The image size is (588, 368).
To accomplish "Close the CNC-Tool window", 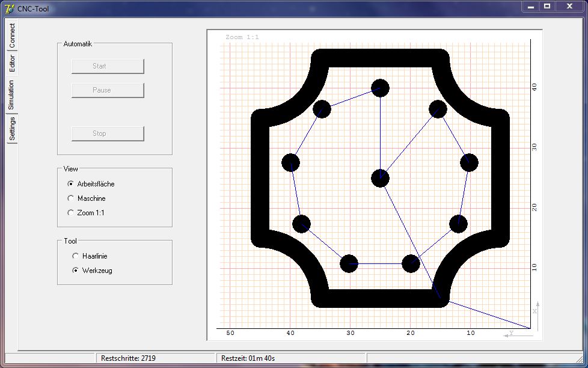I will click(x=569, y=6).
